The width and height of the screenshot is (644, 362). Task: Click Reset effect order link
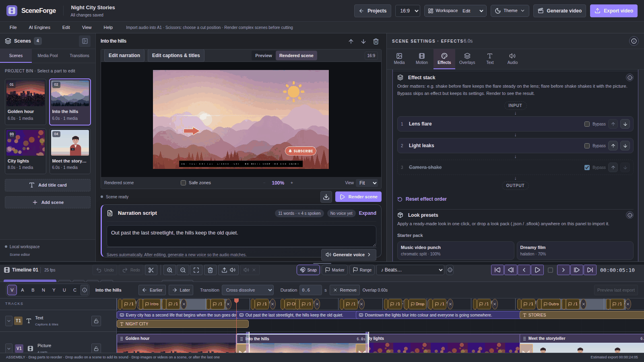426,199
